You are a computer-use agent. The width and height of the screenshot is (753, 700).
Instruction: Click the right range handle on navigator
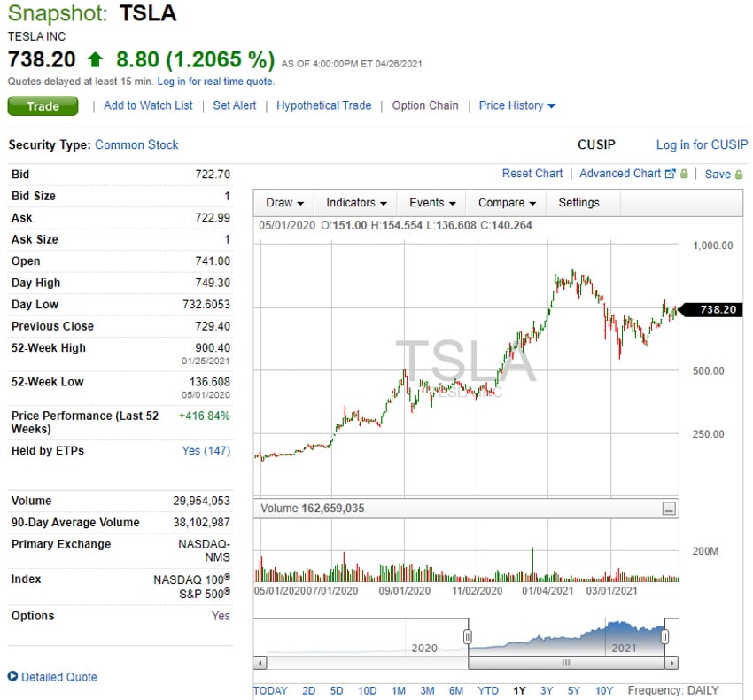pyautogui.click(x=664, y=637)
